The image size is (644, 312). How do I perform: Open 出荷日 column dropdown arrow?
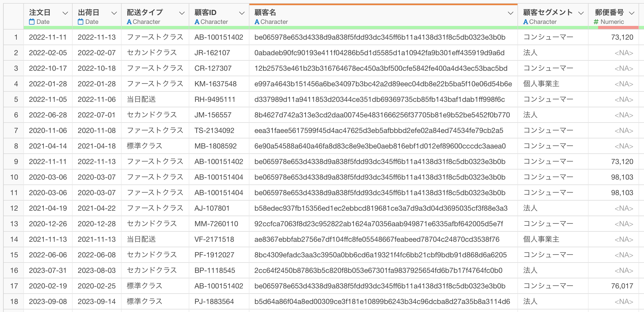[114, 13]
